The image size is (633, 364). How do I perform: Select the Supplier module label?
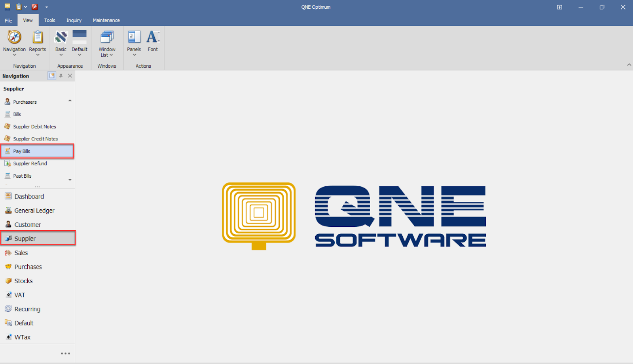(x=25, y=239)
